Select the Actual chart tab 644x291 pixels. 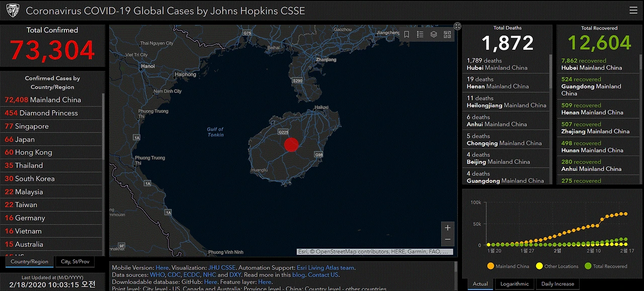(480, 284)
